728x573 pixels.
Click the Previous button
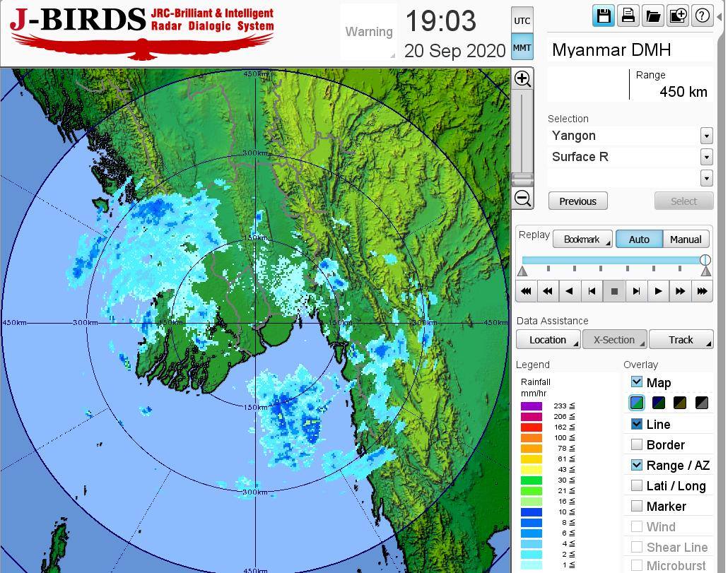pyautogui.click(x=577, y=201)
